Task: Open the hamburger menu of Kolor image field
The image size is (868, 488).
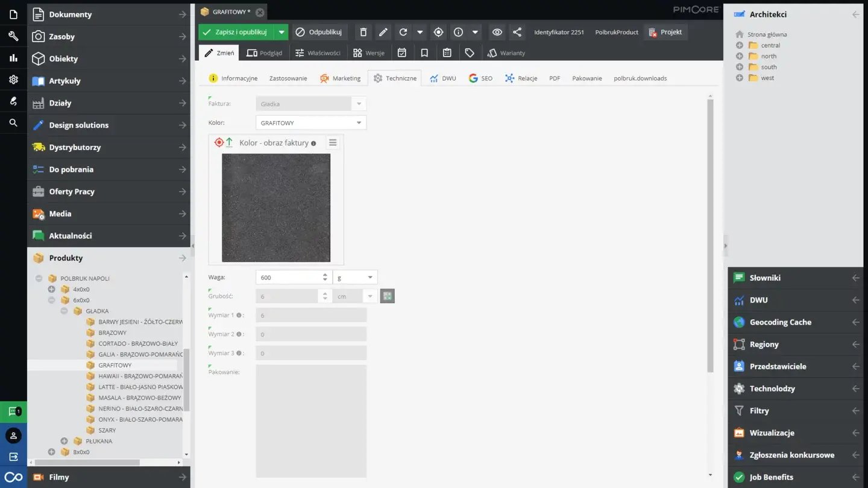Action: tap(333, 142)
